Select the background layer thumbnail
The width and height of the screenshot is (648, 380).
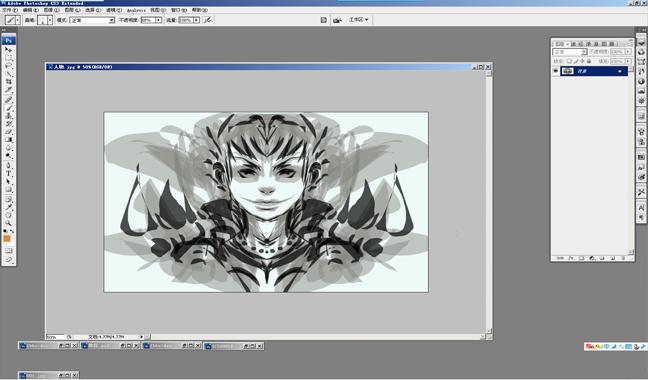(567, 71)
